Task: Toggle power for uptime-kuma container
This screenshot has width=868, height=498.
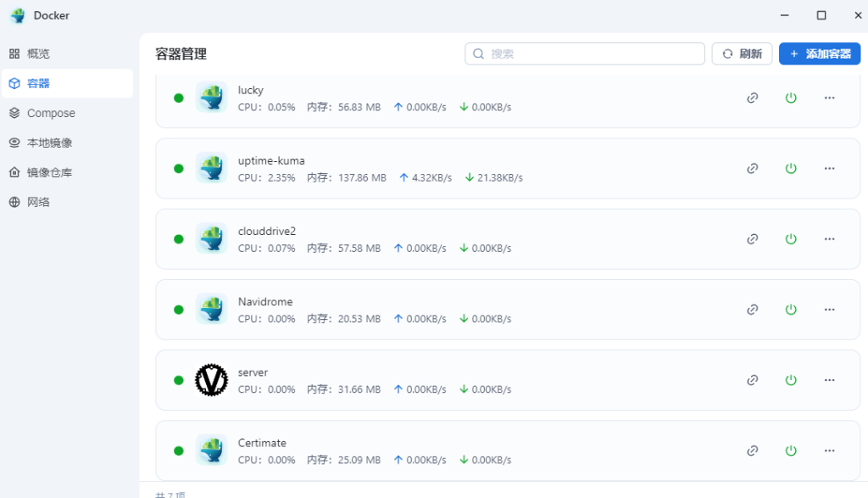Action: pyautogui.click(x=791, y=168)
